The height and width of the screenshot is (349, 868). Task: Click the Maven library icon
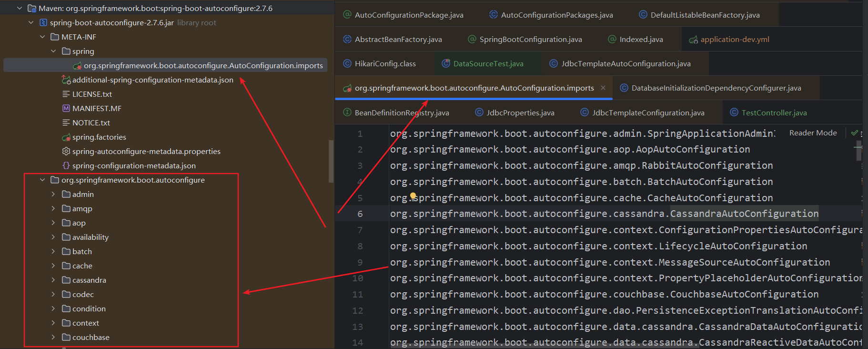coord(32,8)
